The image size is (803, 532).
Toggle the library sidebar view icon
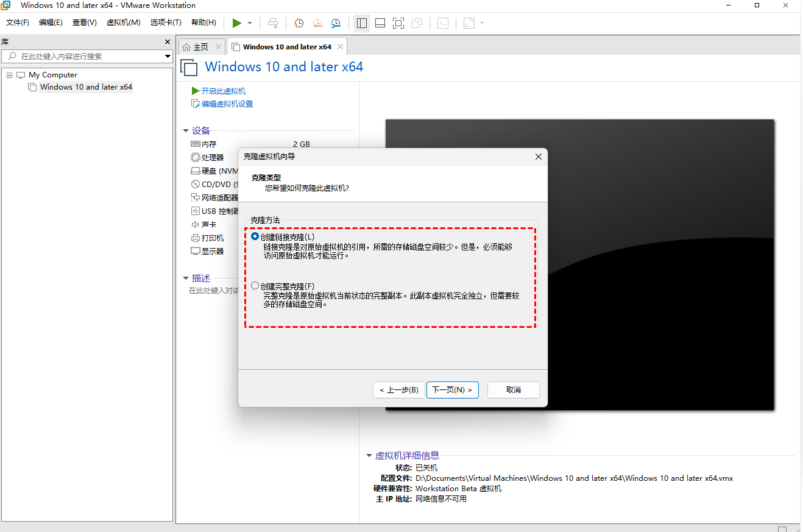click(x=362, y=23)
